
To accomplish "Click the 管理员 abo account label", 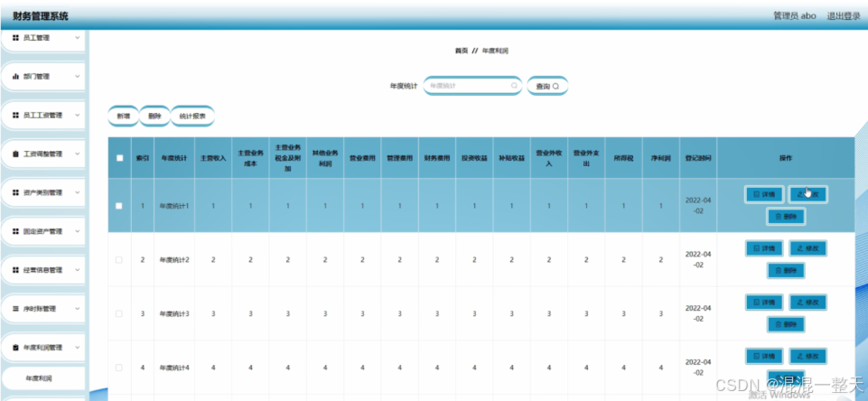I will [794, 15].
